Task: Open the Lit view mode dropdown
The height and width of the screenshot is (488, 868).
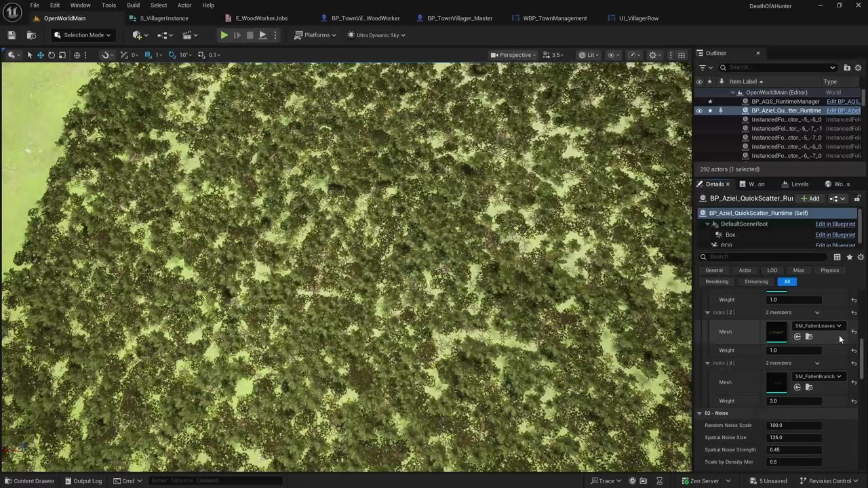Action: 589,55
